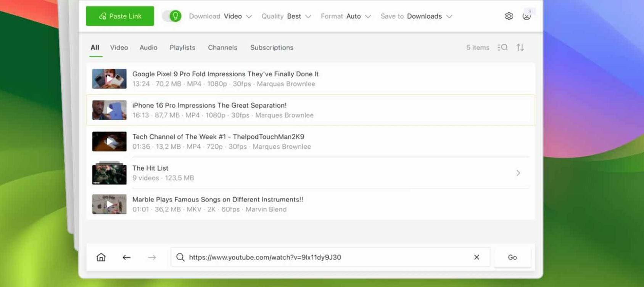Play the Google Pixel 9 Pro Fold thumbnail

pyautogui.click(x=109, y=79)
